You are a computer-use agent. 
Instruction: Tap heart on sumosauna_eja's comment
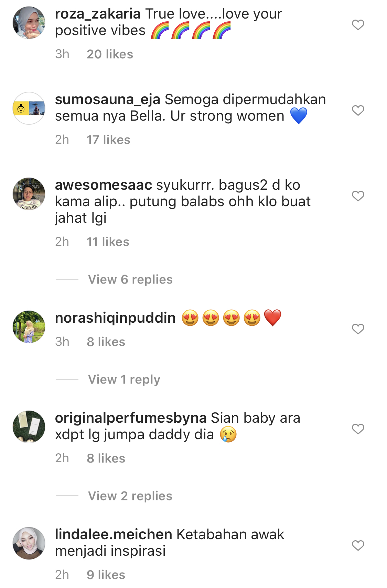358,110
